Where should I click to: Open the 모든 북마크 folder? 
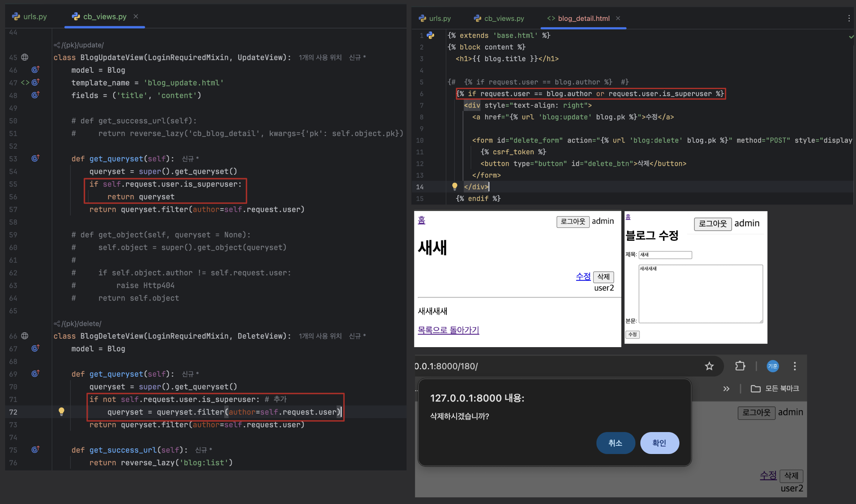(x=775, y=389)
